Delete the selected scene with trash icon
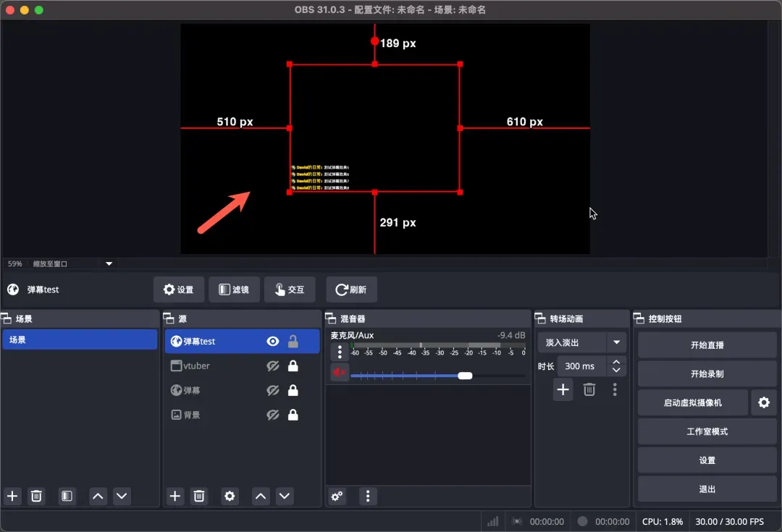Screen dimensions: 782x532 point(36,496)
